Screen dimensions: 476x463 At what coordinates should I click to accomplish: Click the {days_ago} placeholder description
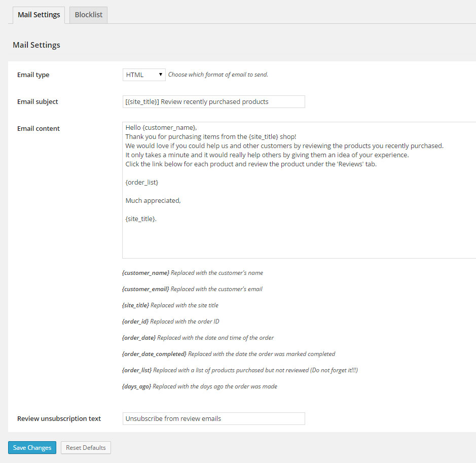click(x=199, y=386)
